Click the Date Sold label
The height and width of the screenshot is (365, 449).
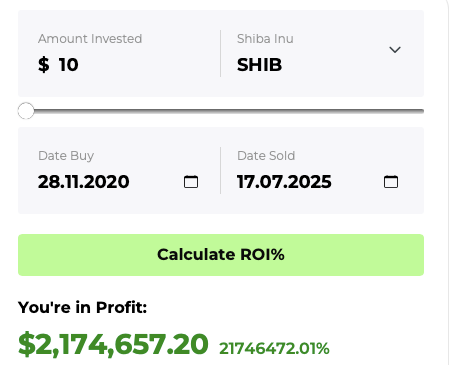[x=266, y=156]
